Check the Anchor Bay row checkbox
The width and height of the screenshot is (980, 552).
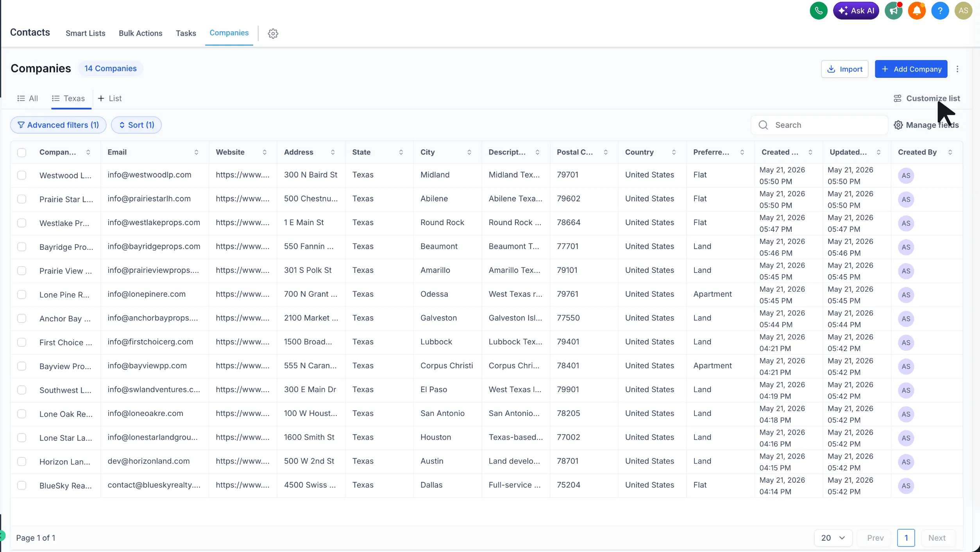point(22,318)
